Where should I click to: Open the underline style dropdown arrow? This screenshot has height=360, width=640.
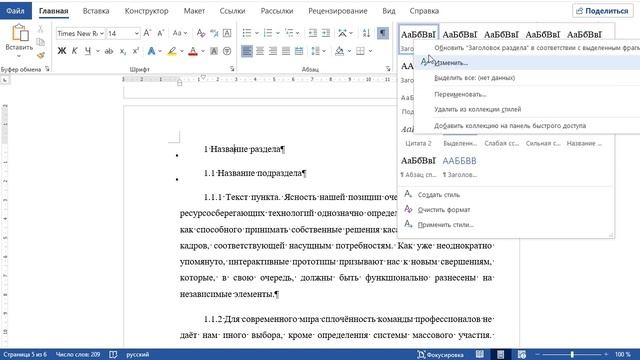point(98,51)
